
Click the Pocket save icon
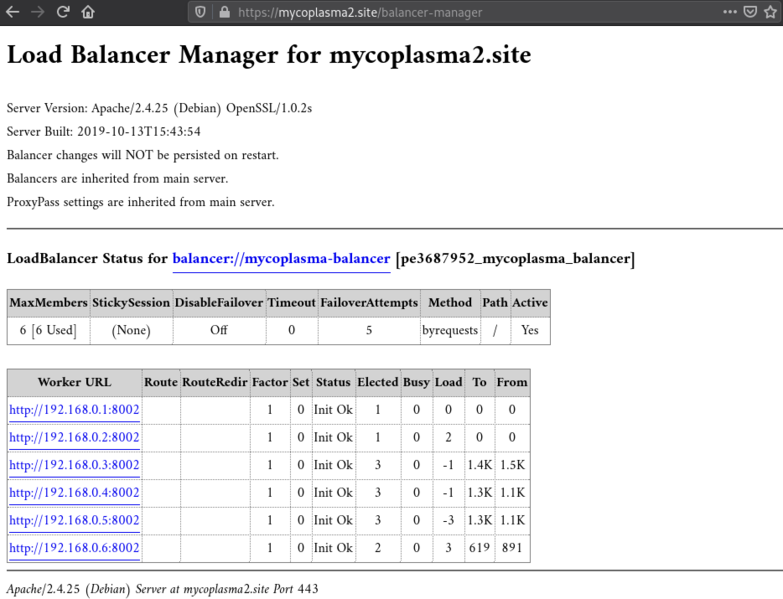(750, 12)
